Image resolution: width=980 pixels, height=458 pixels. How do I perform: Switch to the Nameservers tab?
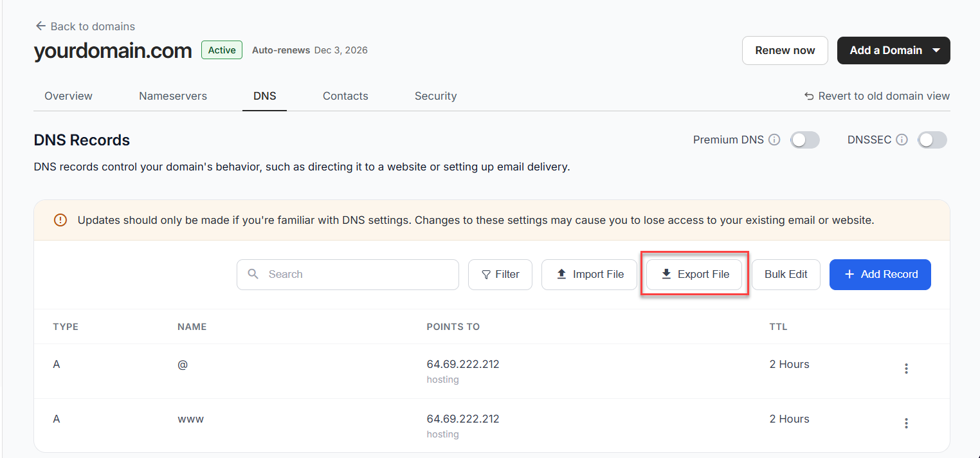click(173, 96)
